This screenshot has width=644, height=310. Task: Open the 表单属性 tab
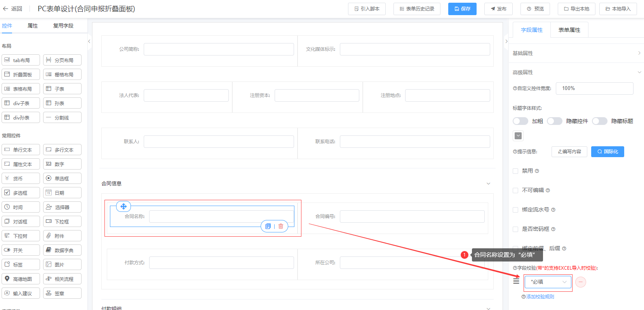569,30
